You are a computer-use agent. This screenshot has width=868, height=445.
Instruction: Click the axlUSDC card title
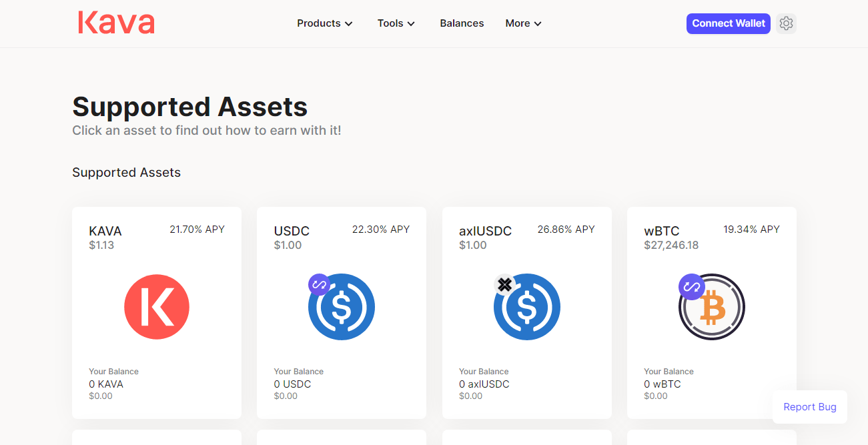[485, 232]
